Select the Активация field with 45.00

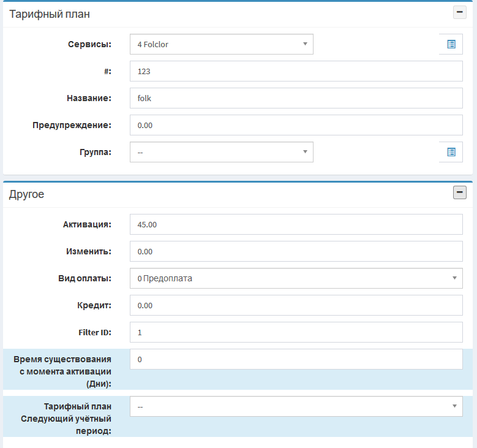point(296,224)
